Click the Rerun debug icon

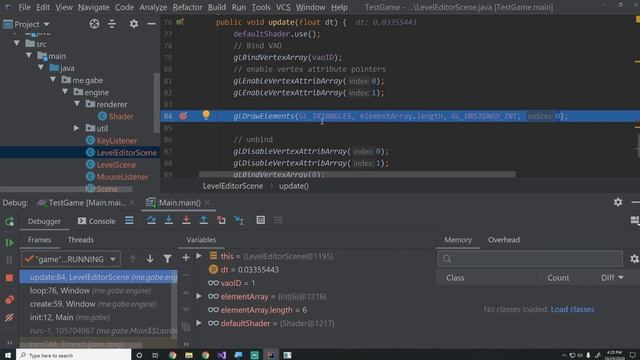pyautogui.click(x=9, y=222)
